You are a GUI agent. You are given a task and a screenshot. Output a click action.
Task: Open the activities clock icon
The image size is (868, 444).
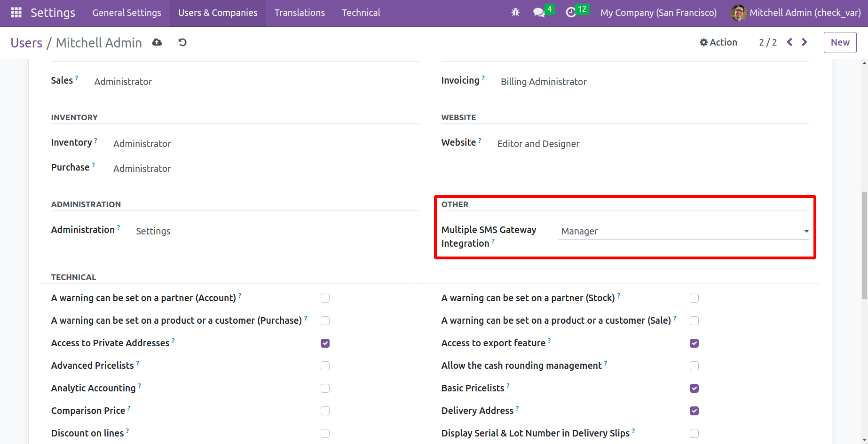(x=571, y=13)
